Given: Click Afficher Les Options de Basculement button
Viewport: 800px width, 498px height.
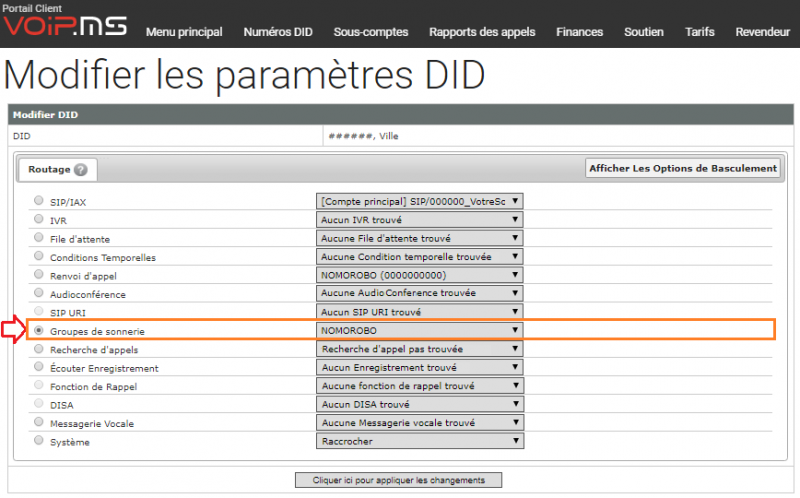Looking at the screenshot, I should click(x=683, y=168).
